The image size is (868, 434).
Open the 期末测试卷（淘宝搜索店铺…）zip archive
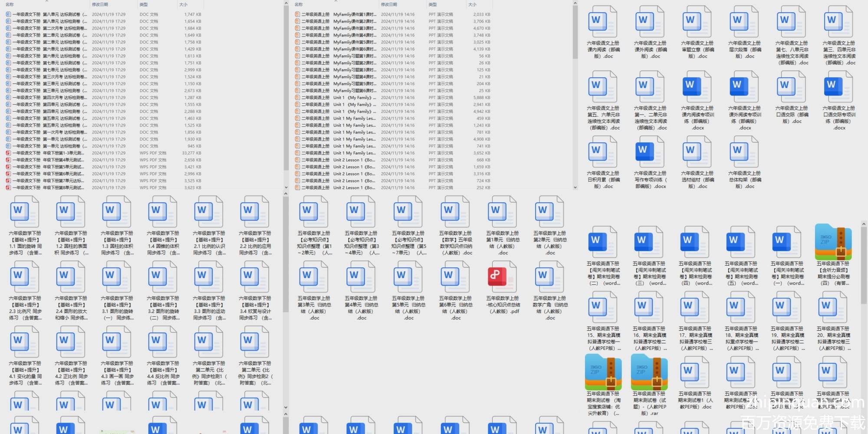click(603, 372)
